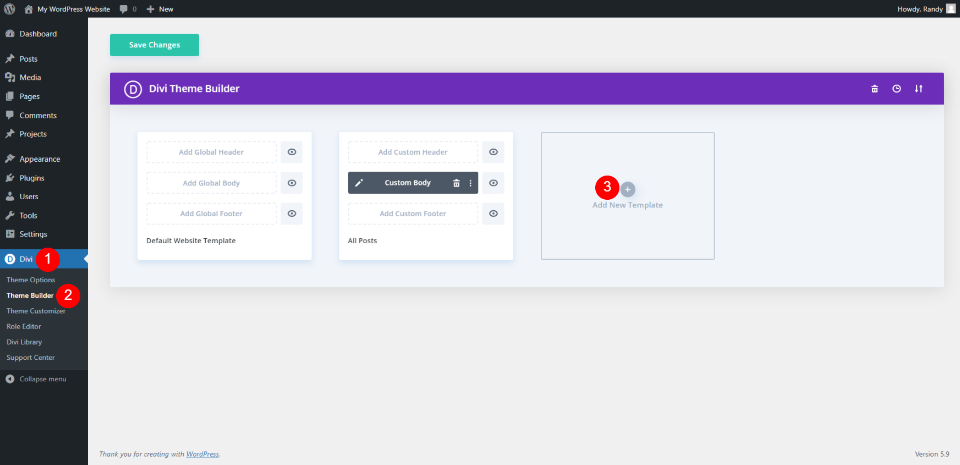Toggle visibility of Custom Body
The image size is (960, 465).
click(493, 183)
